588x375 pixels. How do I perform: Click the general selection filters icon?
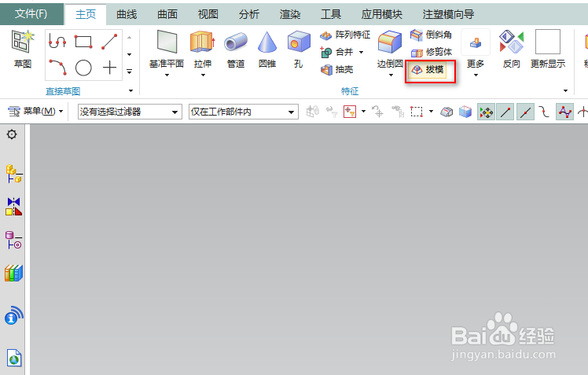pos(350,112)
